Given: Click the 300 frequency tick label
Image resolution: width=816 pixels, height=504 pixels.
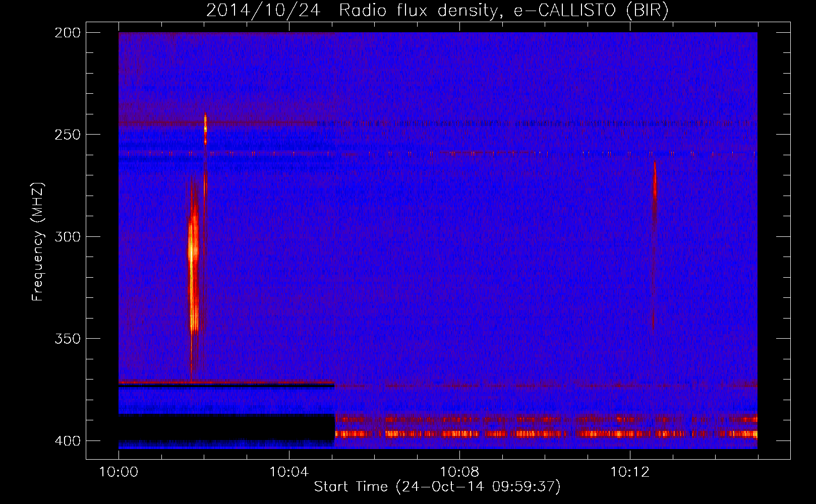Looking at the screenshot, I should 68,236.
